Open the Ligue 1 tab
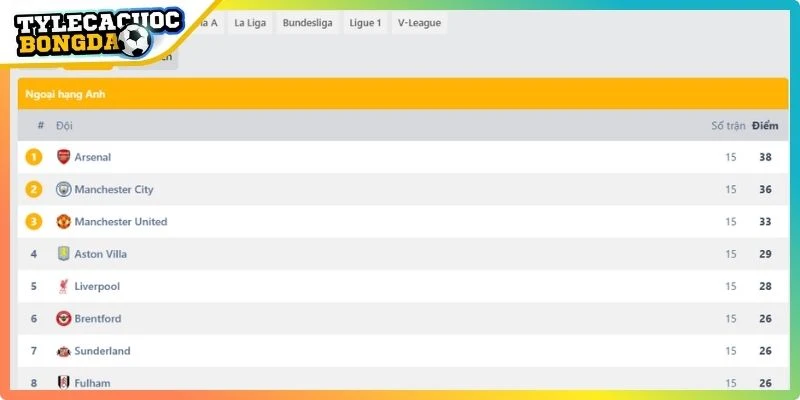The width and height of the screenshot is (800, 400). click(365, 23)
